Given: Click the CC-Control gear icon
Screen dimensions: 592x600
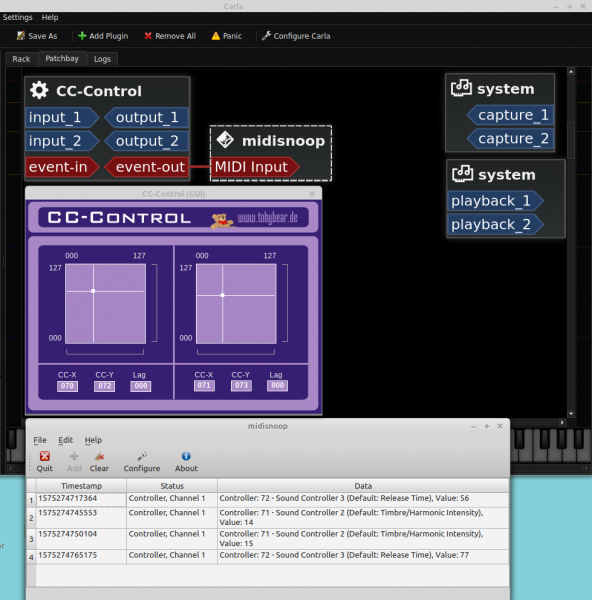Looking at the screenshot, I should point(39,91).
